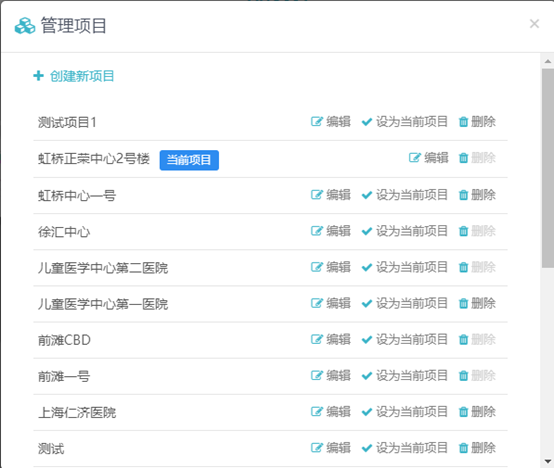This screenshot has width=554, height=468.
Task: Click the 当前项目 blue badge
Action: [x=189, y=160]
